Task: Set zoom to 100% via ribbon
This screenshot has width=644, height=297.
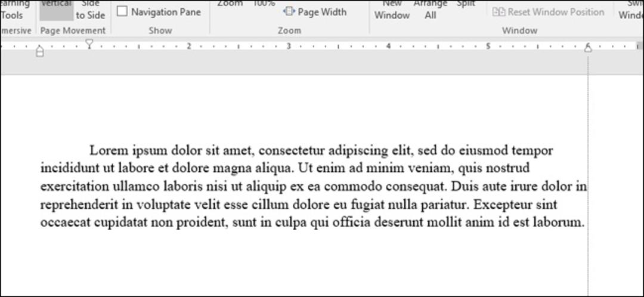Action: pyautogui.click(x=264, y=4)
